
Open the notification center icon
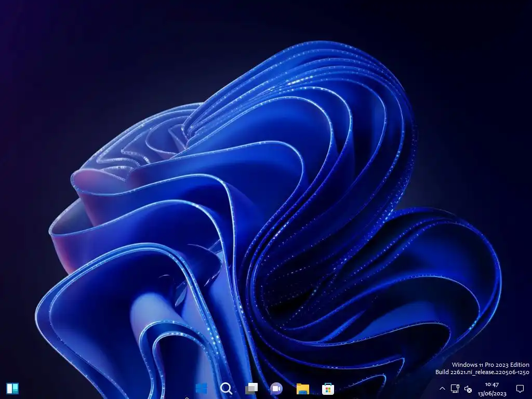(520, 389)
